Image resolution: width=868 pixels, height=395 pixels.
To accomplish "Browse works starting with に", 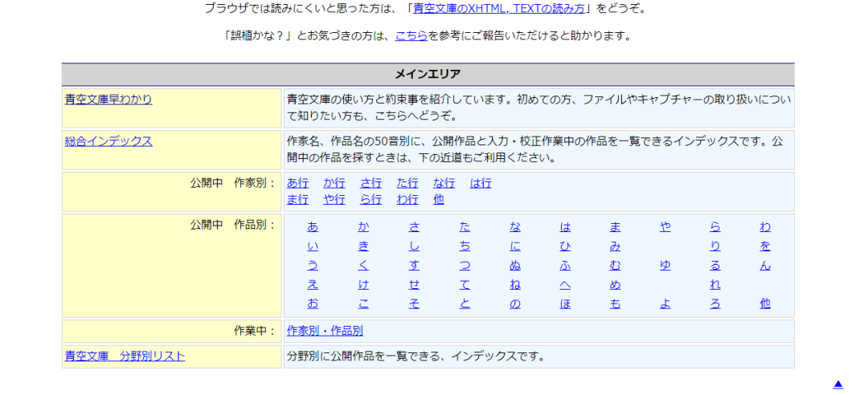I will point(515,246).
